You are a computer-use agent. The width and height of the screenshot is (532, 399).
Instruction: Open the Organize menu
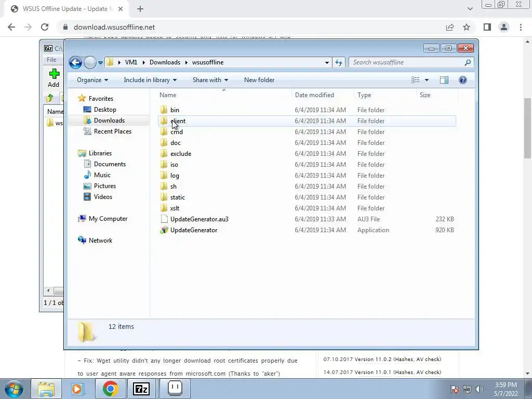click(x=92, y=80)
